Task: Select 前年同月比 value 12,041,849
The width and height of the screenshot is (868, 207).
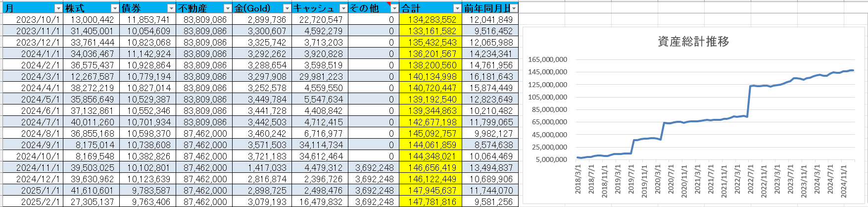Action: coord(490,20)
